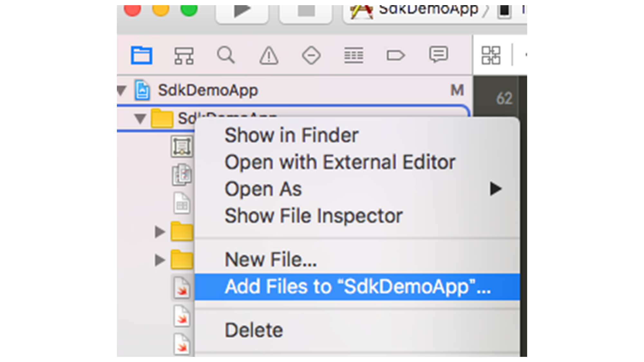Open the Open As submenu
Screen dimensions: 644x362
pyautogui.click(x=357, y=189)
